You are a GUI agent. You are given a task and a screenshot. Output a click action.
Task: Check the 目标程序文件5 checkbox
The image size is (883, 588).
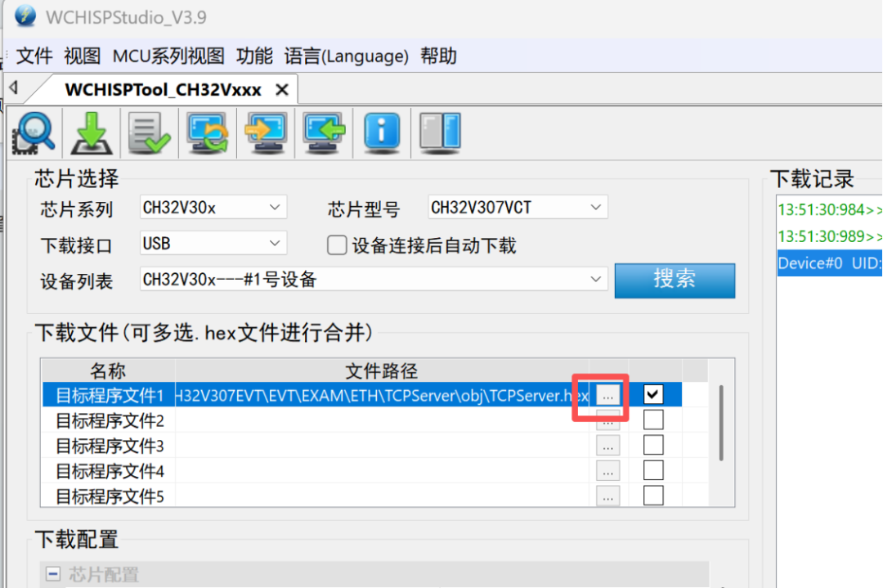point(653,496)
